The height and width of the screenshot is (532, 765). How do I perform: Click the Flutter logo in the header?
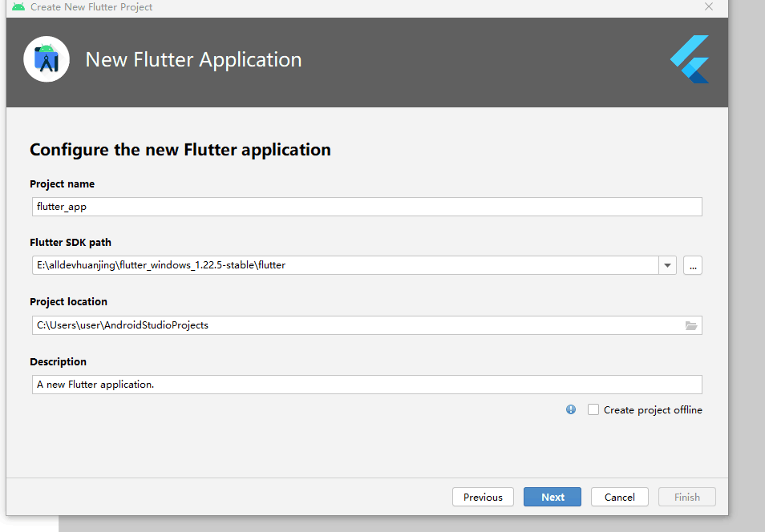click(690, 59)
